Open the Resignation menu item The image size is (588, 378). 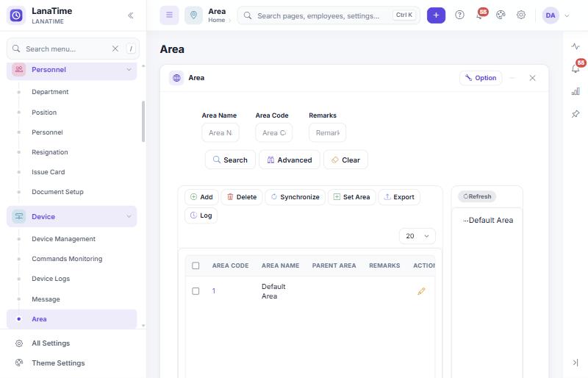point(49,152)
